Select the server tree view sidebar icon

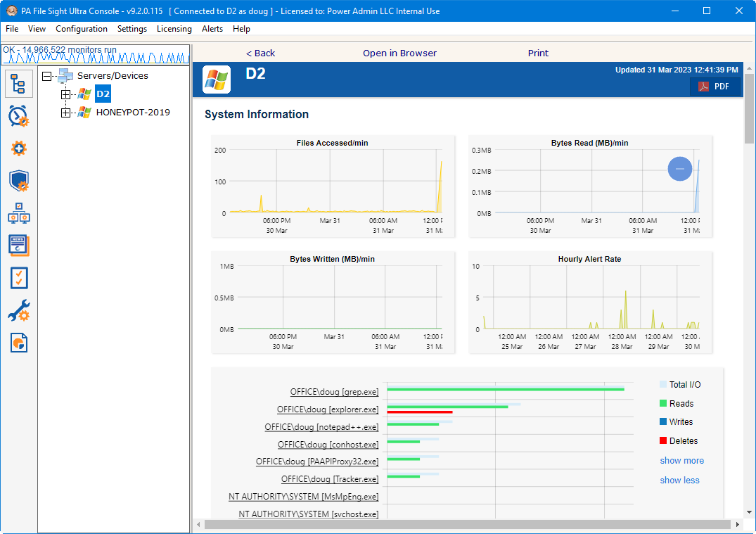(x=18, y=84)
